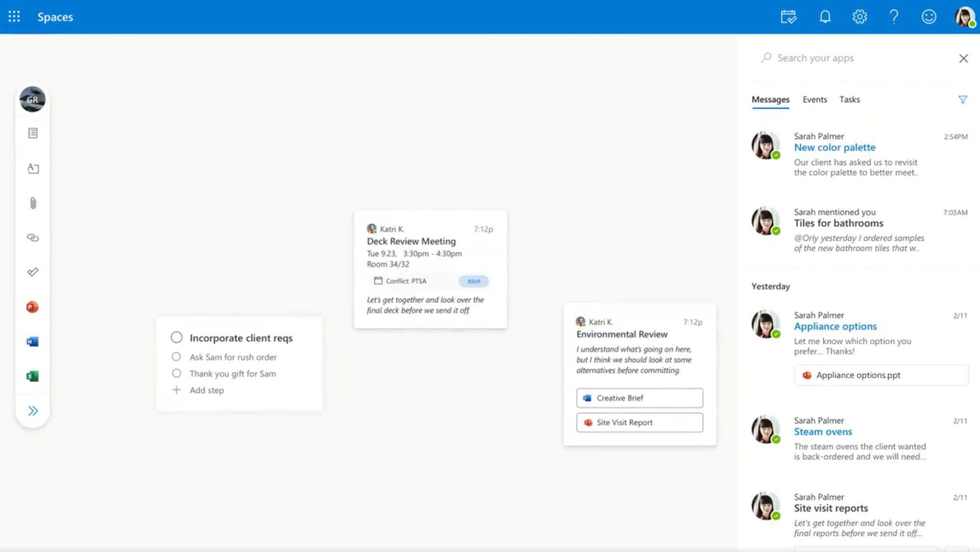Select the Deck Review Meeting card title
The width and height of the screenshot is (980, 552).
tap(411, 241)
